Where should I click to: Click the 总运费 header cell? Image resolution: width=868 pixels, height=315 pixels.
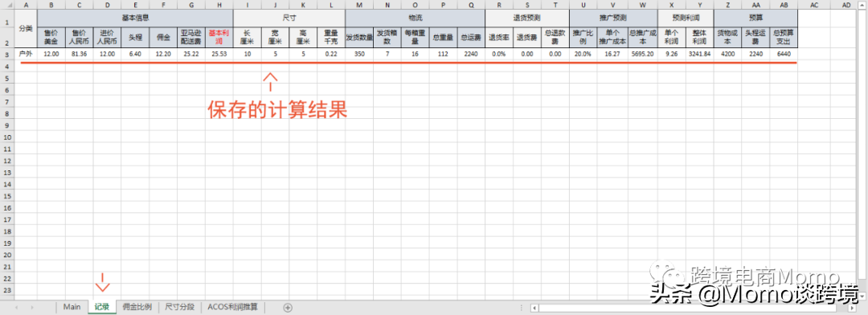(470, 37)
